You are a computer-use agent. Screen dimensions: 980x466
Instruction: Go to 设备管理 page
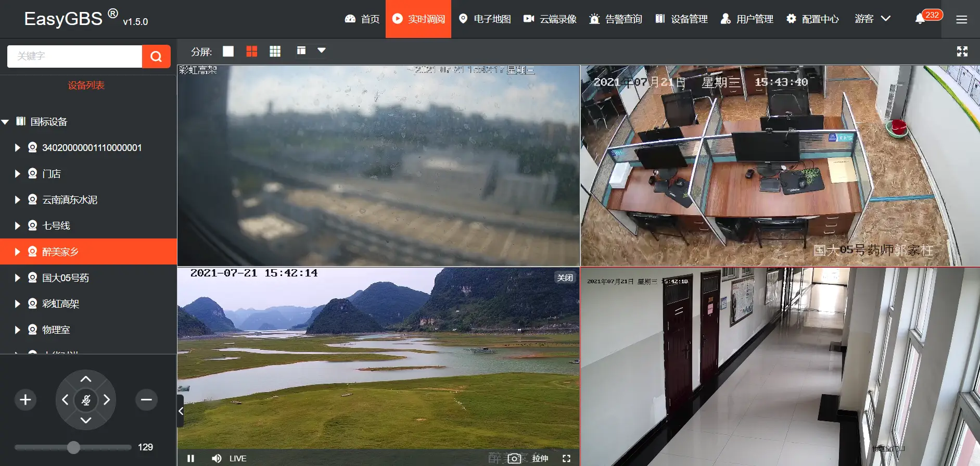681,19
